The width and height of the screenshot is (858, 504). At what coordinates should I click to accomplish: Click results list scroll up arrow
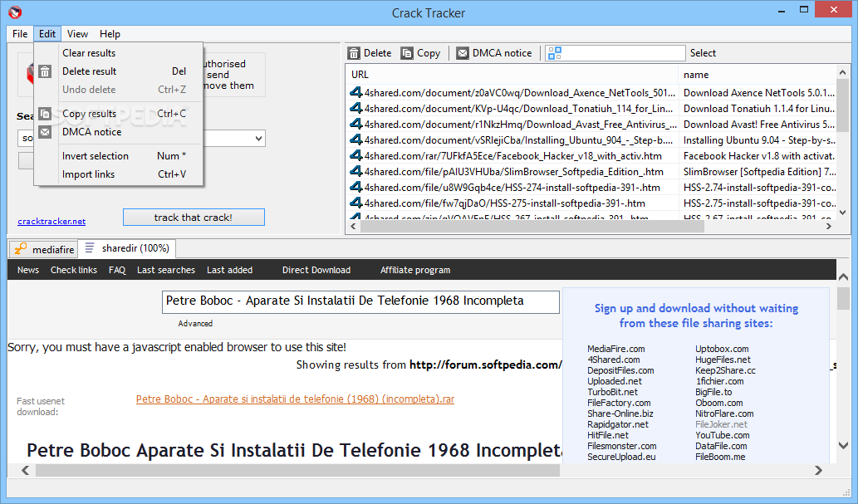(843, 72)
